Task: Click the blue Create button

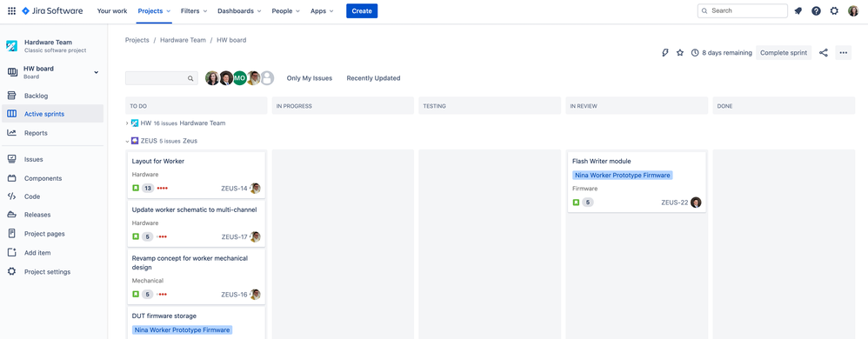Action: pyautogui.click(x=362, y=11)
